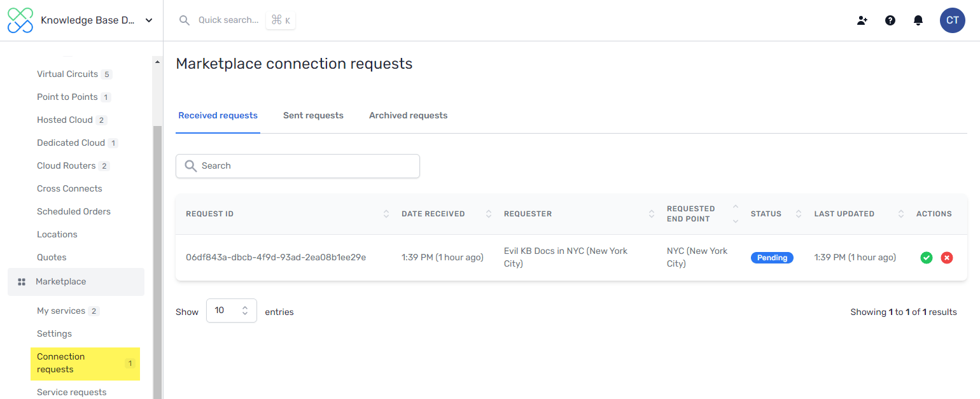The image size is (980, 399).
Task: Click the Marketplace grid icon
Action: 22,282
